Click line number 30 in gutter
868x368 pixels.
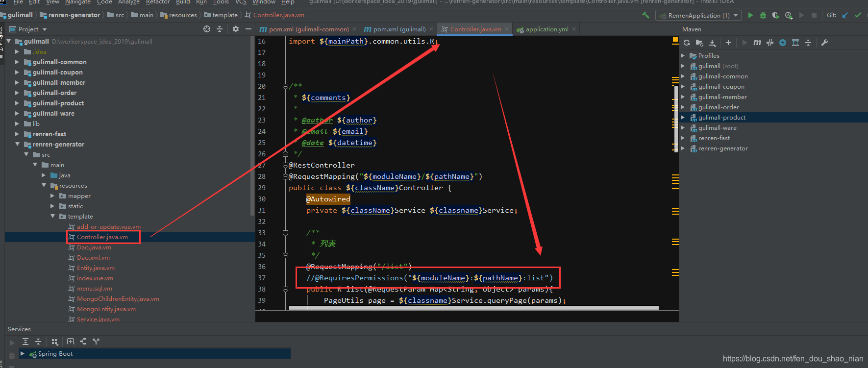point(262,199)
